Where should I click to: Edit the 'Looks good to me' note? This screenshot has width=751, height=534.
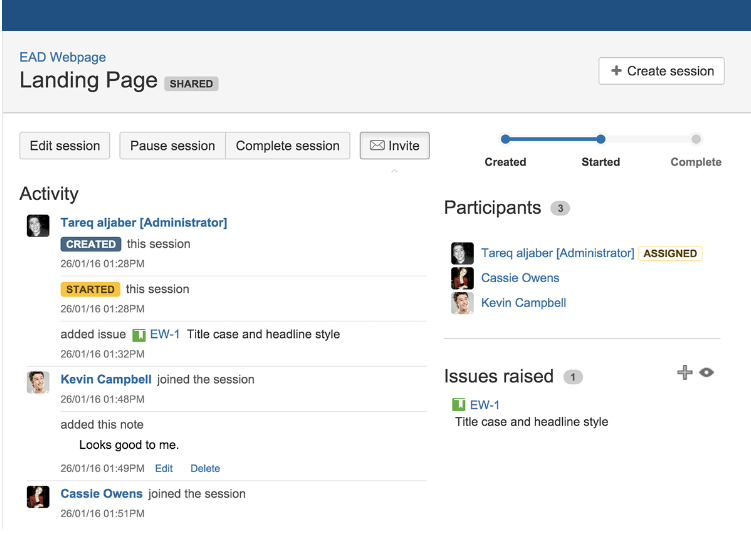[164, 468]
